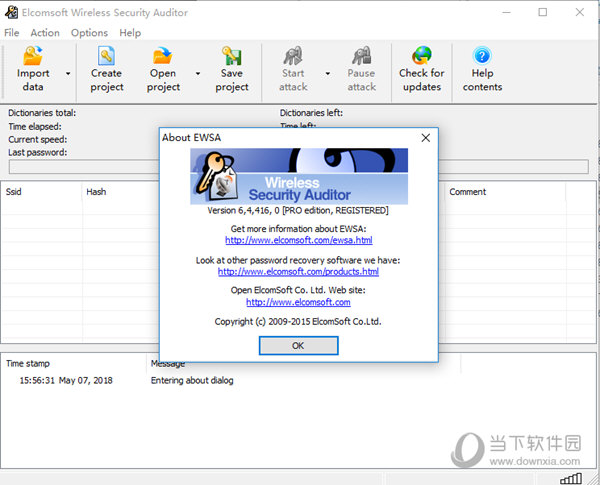This screenshot has height=485, width=600.
Task: Click the Current speed label
Action: pyautogui.click(x=38, y=140)
